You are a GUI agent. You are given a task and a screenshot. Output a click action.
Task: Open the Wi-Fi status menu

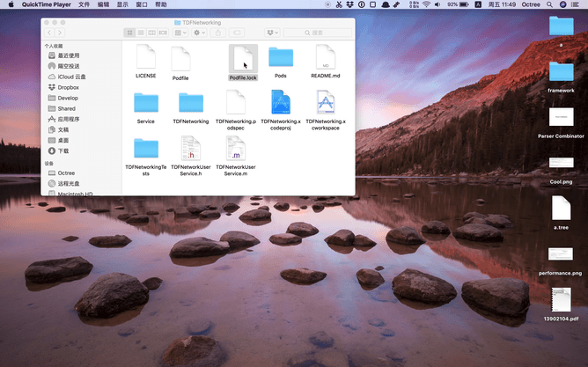[x=426, y=4]
